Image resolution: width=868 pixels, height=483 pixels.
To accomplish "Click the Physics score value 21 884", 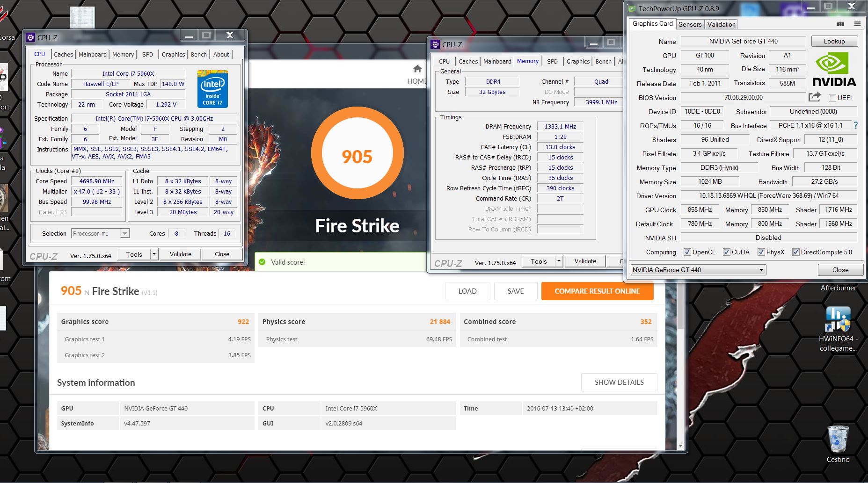I will click(x=440, y=322).
